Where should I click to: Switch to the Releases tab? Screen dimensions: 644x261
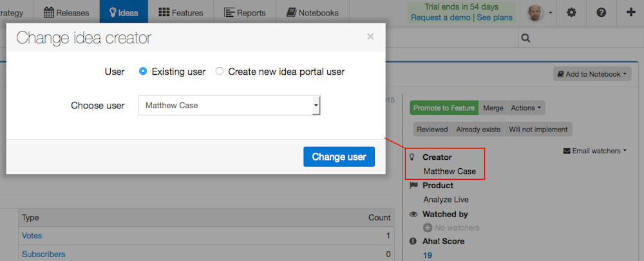click(x=66, y=13)
